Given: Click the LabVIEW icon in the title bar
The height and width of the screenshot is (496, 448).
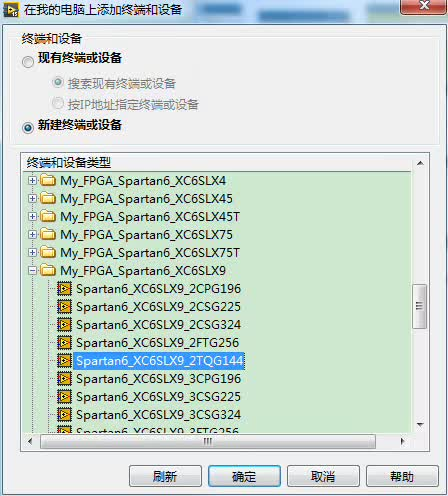Looking at the screenshot, I should tap(11, 10).
